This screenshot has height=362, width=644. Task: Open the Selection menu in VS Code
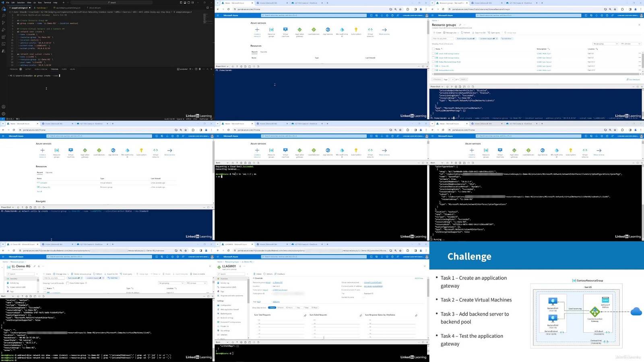point(21,2)
